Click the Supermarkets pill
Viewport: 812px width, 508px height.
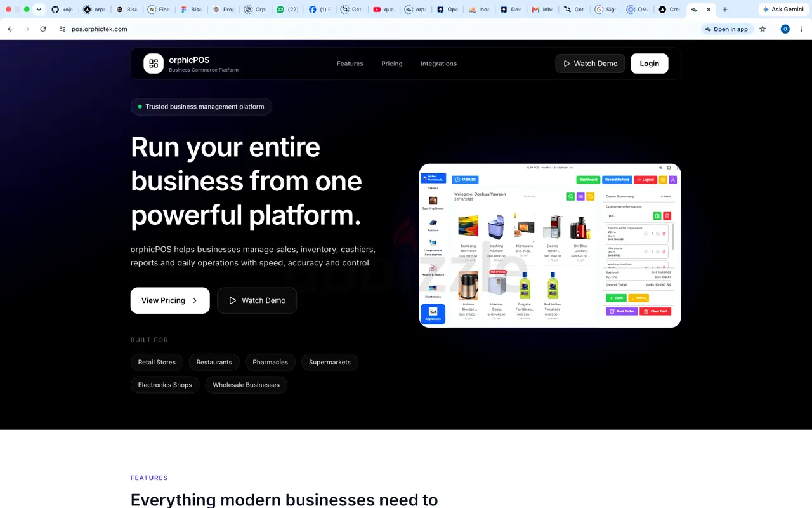point(330,362)
